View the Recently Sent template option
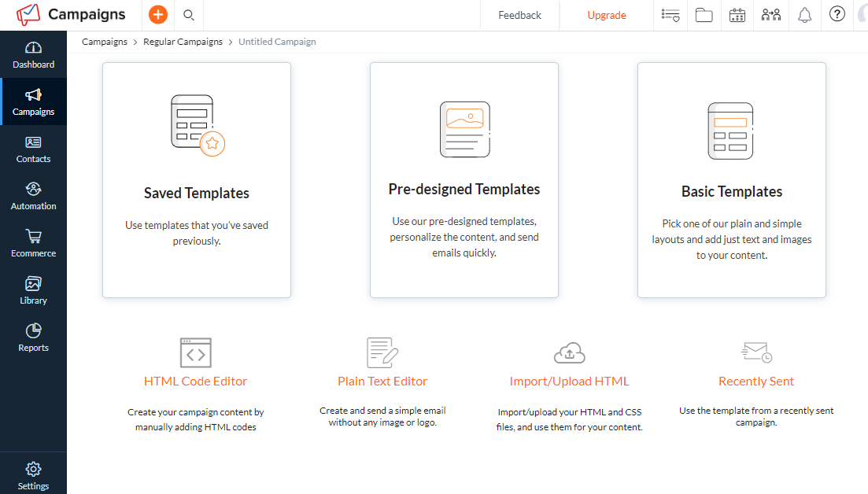868x494 pixels. point(755,381)
